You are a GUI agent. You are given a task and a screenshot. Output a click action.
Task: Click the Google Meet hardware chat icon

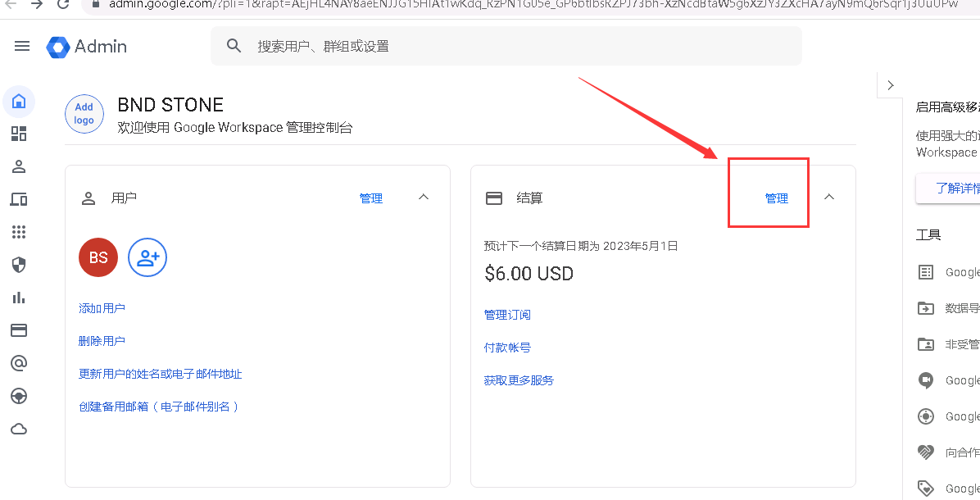pyautogui.click(x=926, y=380)
